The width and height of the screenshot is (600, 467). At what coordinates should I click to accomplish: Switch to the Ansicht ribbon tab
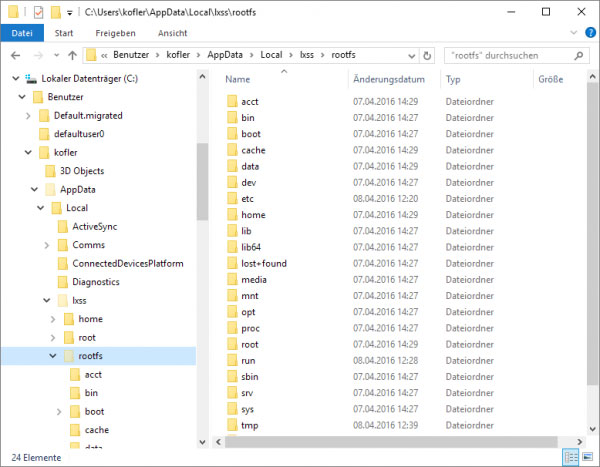coord(173,33)
